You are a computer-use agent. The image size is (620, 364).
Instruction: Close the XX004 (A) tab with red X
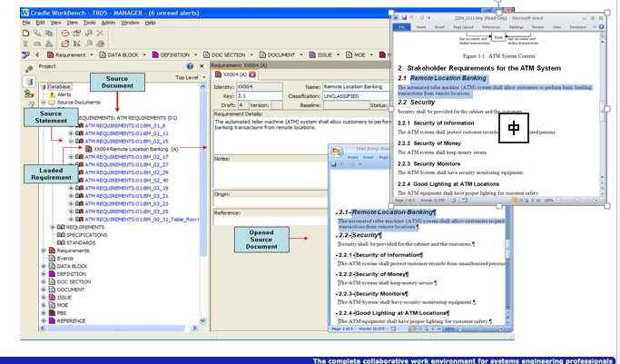(x=252, y=74)
